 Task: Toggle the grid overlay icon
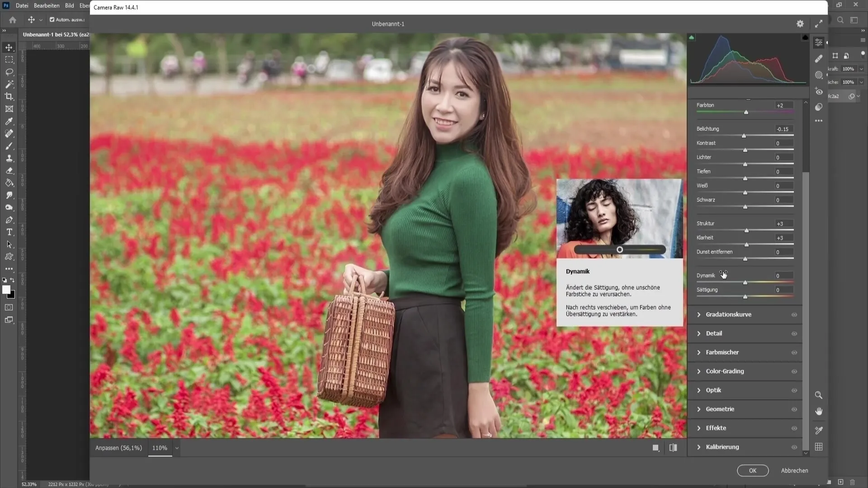pyautogui.click(x=819, y=447)
